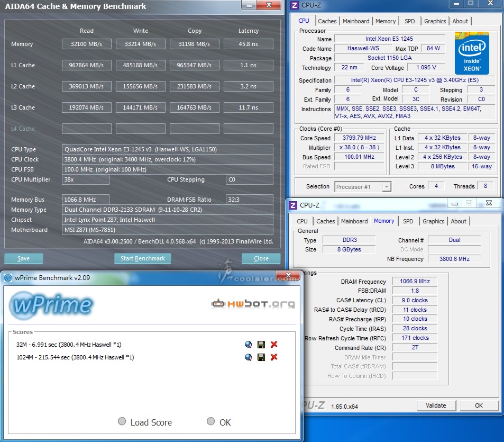Click the Core Voltage 1.095 V value
504x442 pixels.
click(426, 67)
